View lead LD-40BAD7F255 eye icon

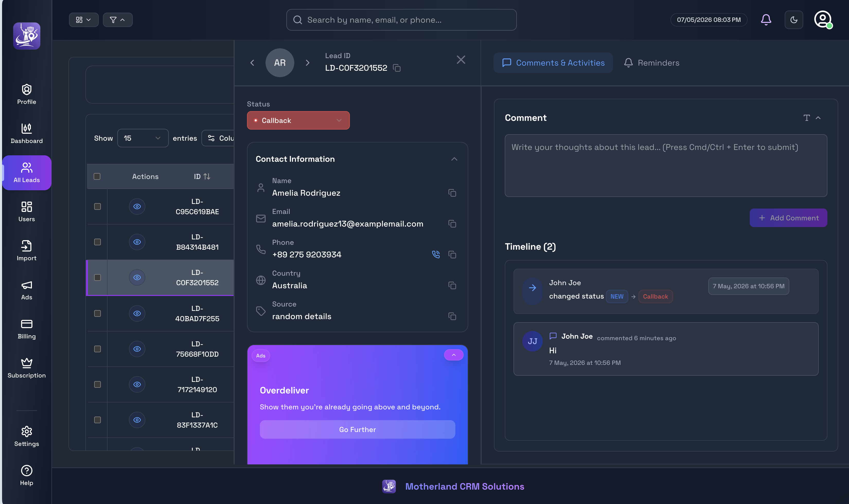[137, 313]
